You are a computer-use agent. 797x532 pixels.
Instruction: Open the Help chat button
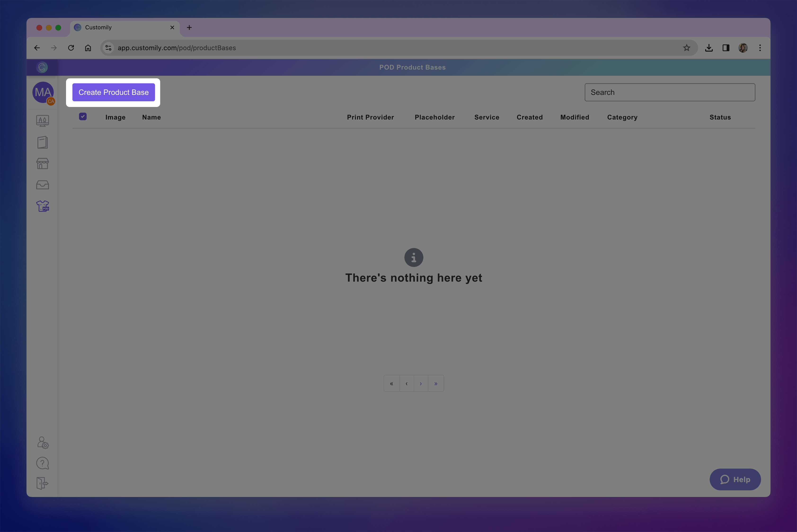click(735, 479)
